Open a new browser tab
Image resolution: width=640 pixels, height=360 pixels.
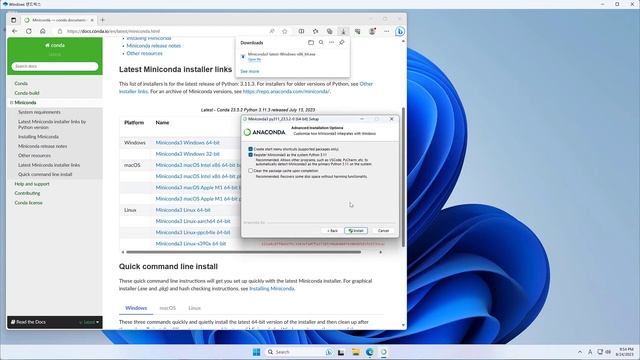click(102, 20)
